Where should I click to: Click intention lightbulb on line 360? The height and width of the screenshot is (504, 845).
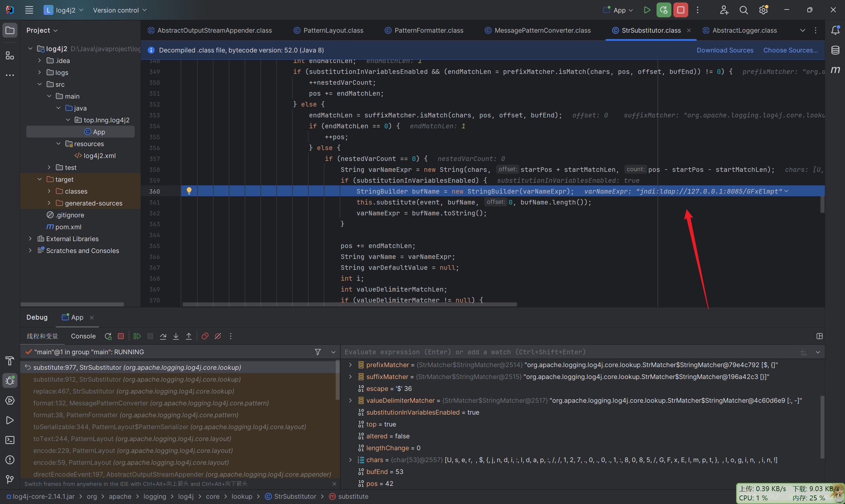(x=189, y=191)
